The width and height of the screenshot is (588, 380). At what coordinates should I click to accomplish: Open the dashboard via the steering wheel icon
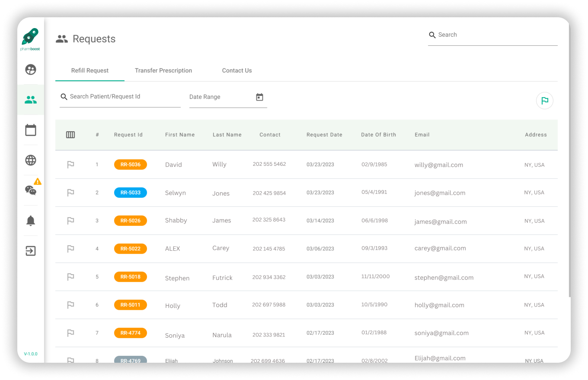30,69
